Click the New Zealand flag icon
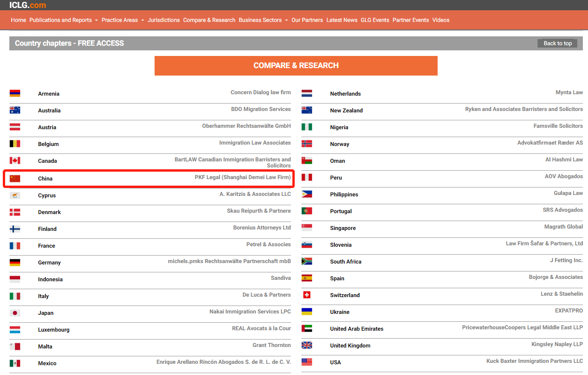The image size is (588, 375). point(307,110)
